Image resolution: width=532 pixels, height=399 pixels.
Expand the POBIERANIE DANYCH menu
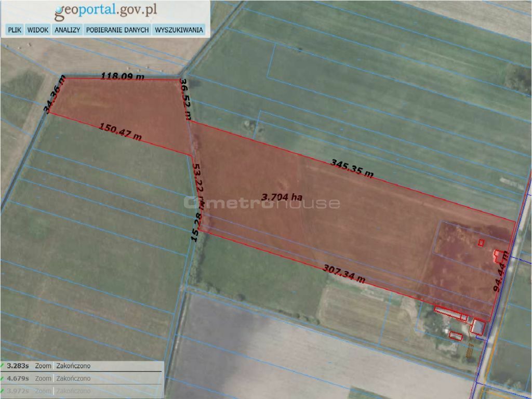117,30
